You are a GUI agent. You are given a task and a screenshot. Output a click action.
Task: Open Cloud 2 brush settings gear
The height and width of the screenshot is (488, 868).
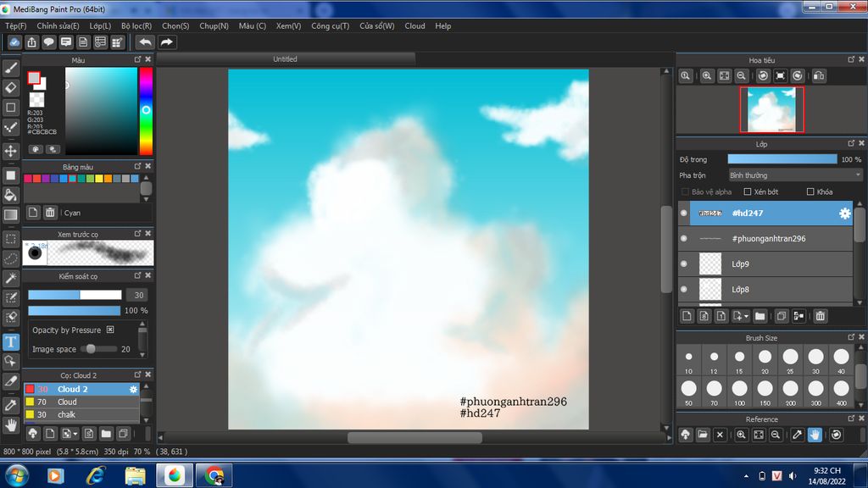coord(133,389)
